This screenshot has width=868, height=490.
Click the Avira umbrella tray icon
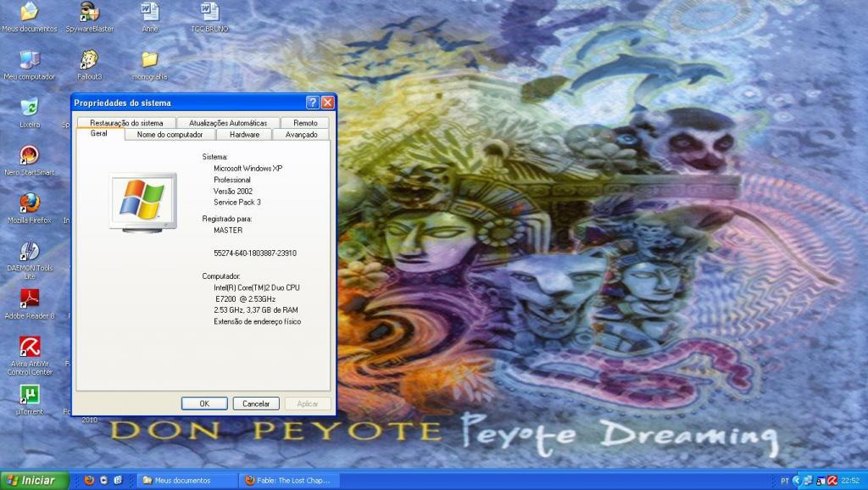(832, 481)
